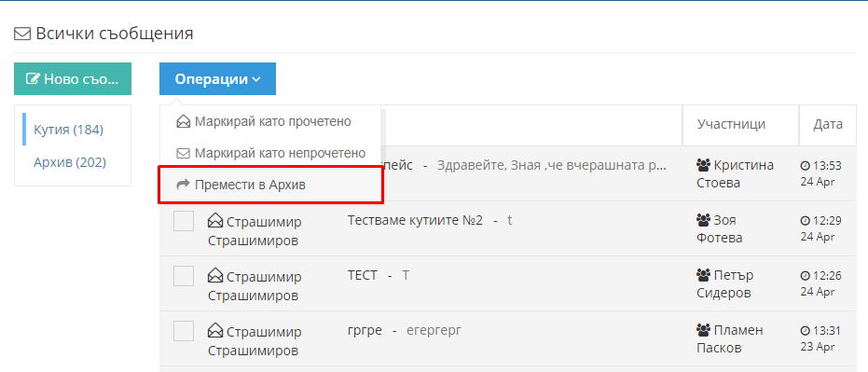Click clock icon beside 13:31 time
The width and height of the screenshot is (868, 372).
(805, 331)
